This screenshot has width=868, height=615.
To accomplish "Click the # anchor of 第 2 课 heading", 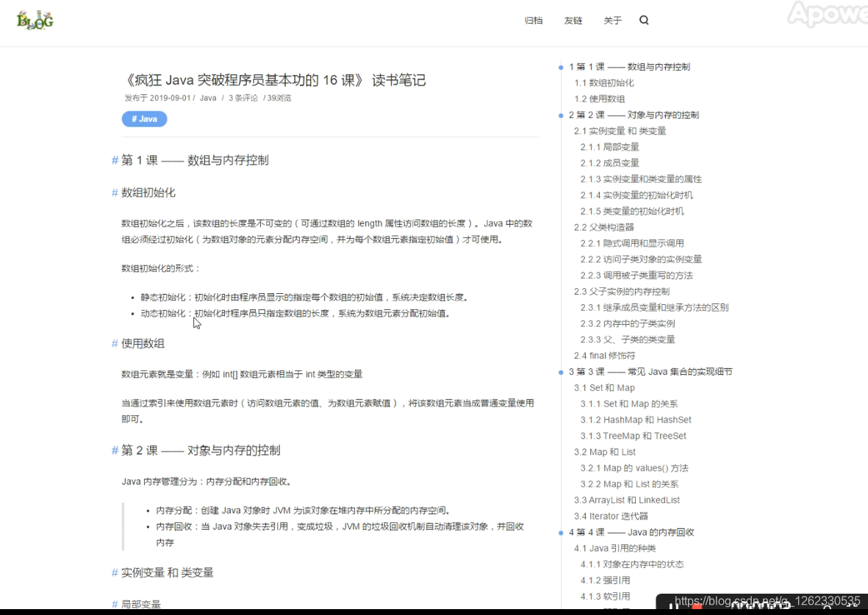I will [115, 450].
